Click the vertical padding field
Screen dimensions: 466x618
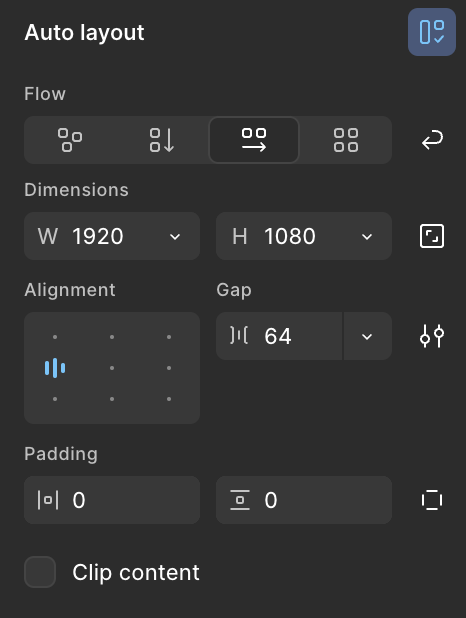[x=304, y=500]
